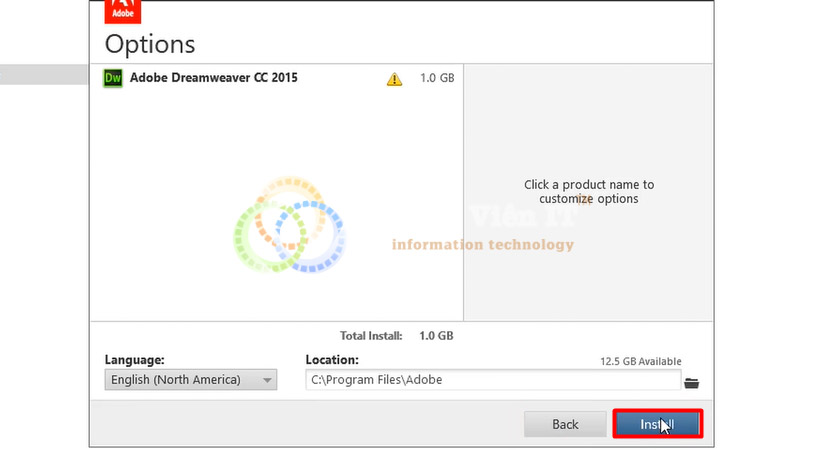820x450 pixels.
Task: Click into the C:\Program Files\Adobe location field
Action: point(493,380)
